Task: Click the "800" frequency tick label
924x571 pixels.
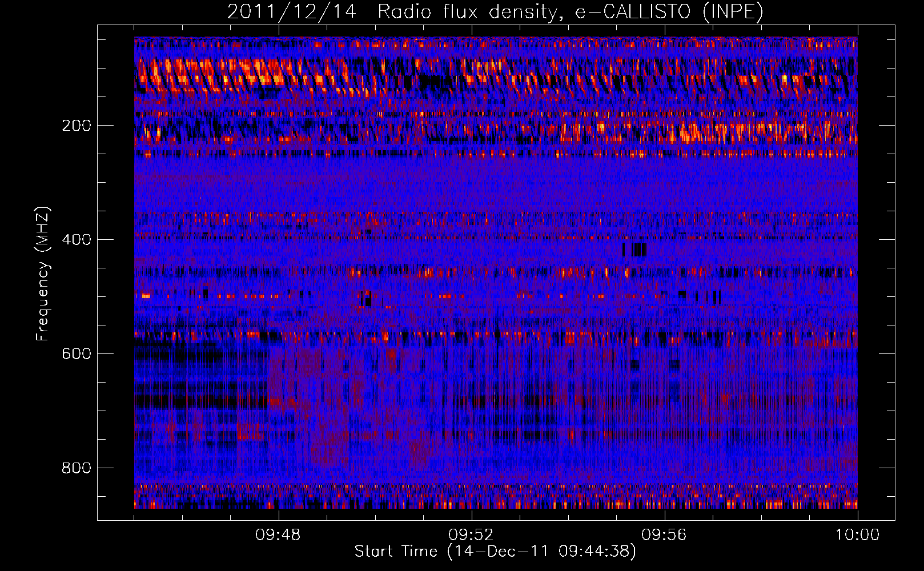Action: pos(77,468)
